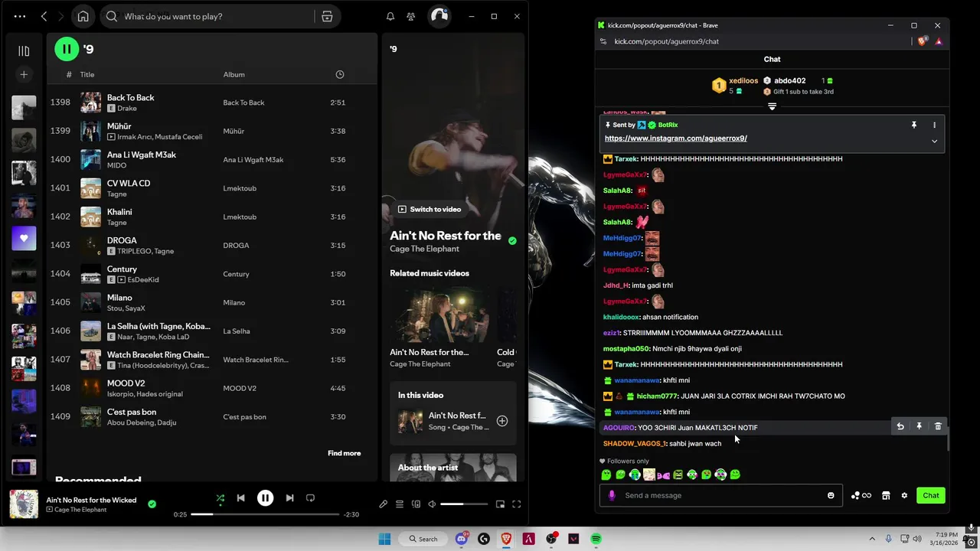Open the Spotify profile avatar menu
This screenshot has width=980, height=551.
439,16
